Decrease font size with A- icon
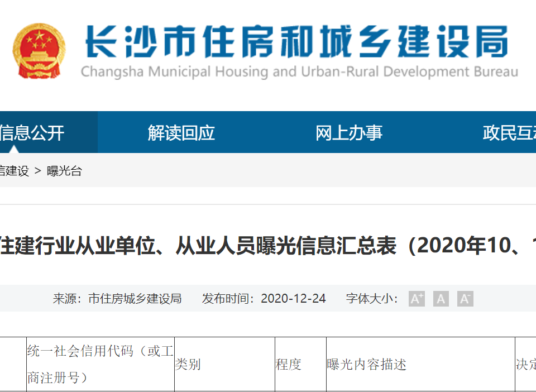 coord(465,299)
